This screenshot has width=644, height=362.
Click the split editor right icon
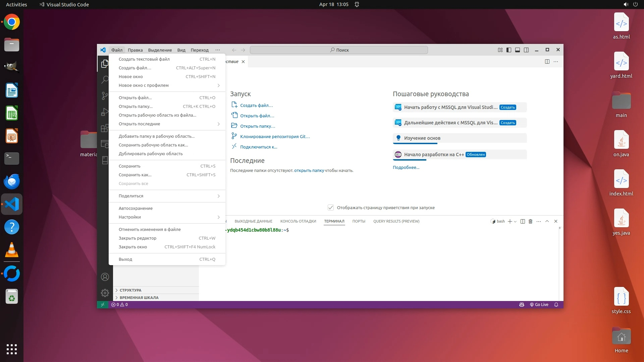547,62
